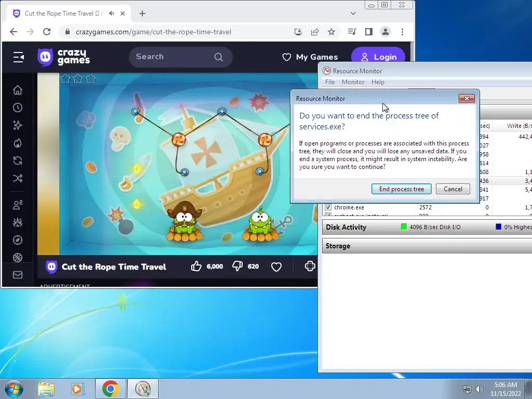Open Adventure compass icon in sidebar
Screen dimensions: 532x399
pos(18,240)
